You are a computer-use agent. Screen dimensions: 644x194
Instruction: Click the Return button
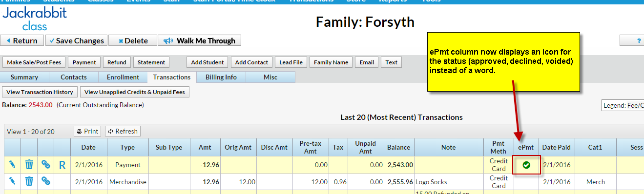tap(22, 40)
